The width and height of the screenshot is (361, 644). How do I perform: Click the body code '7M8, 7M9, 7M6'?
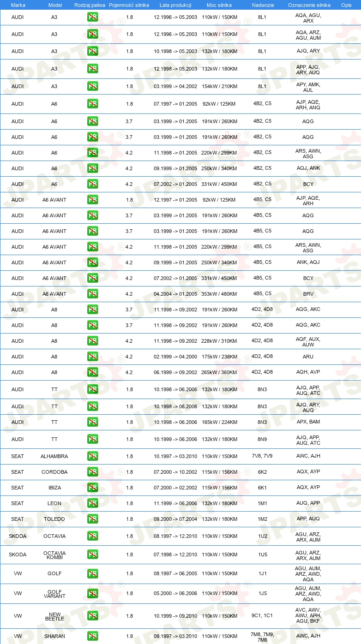(262, 637)
